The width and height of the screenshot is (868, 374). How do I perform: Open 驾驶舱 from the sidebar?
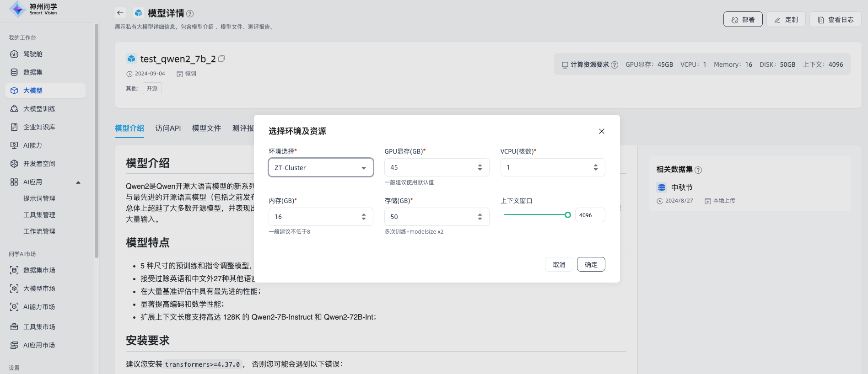pos(33,54)
